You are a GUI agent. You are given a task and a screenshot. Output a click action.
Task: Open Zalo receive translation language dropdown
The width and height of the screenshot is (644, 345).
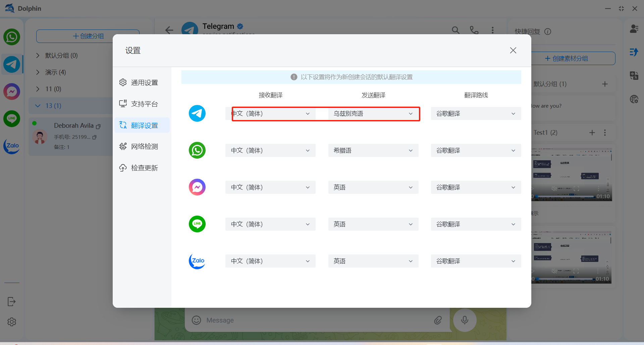(270, 261)
